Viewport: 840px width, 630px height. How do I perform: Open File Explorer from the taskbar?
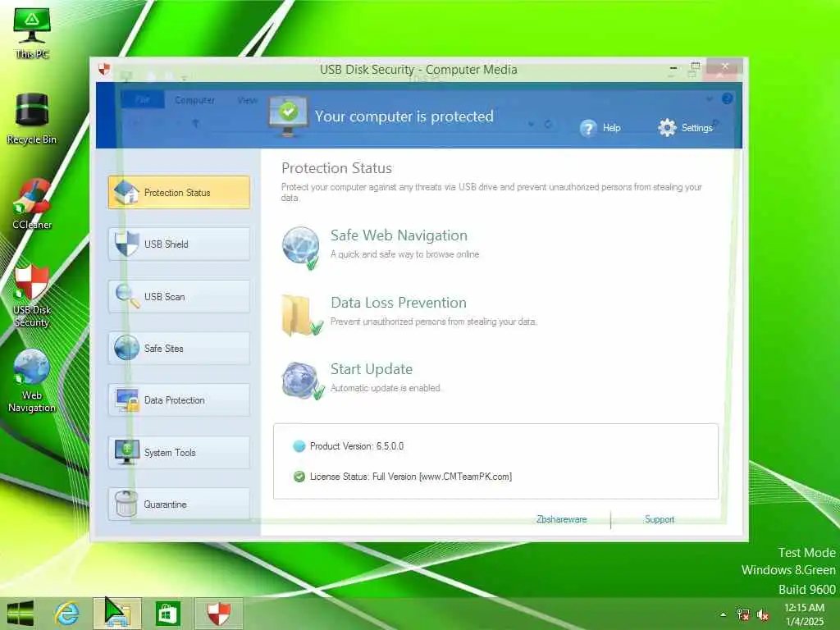click(117, 614)
